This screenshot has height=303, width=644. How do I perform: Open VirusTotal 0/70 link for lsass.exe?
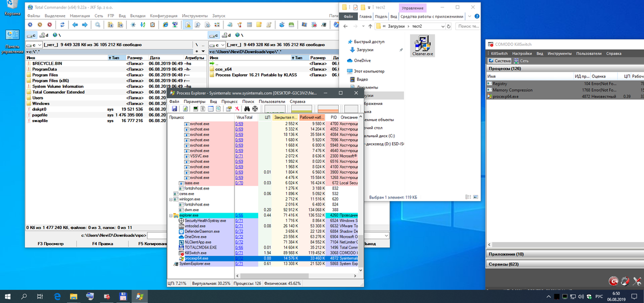[239, 183]
